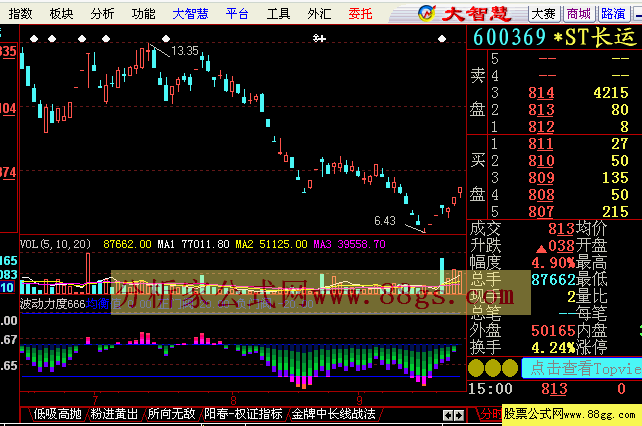Click the right scroll arrow beside the indicator tabs

[x=459, y=415]
